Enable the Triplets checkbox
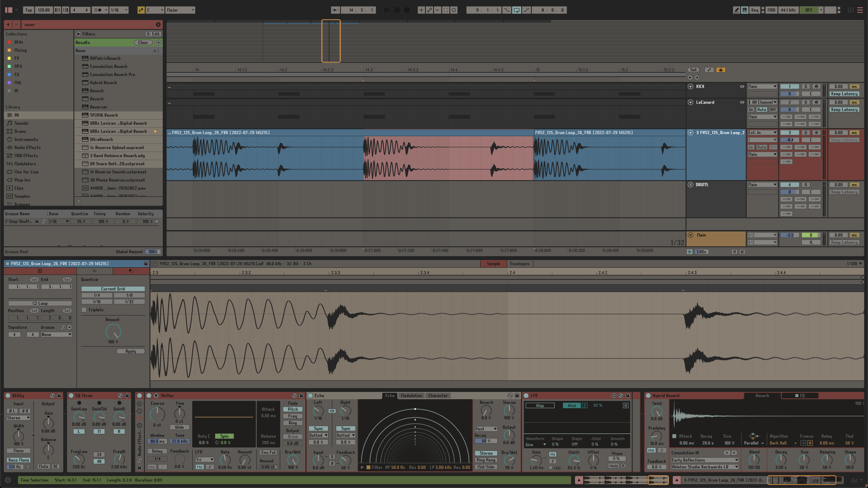This screenshot has height=488, width=868. tap(84, 310)
